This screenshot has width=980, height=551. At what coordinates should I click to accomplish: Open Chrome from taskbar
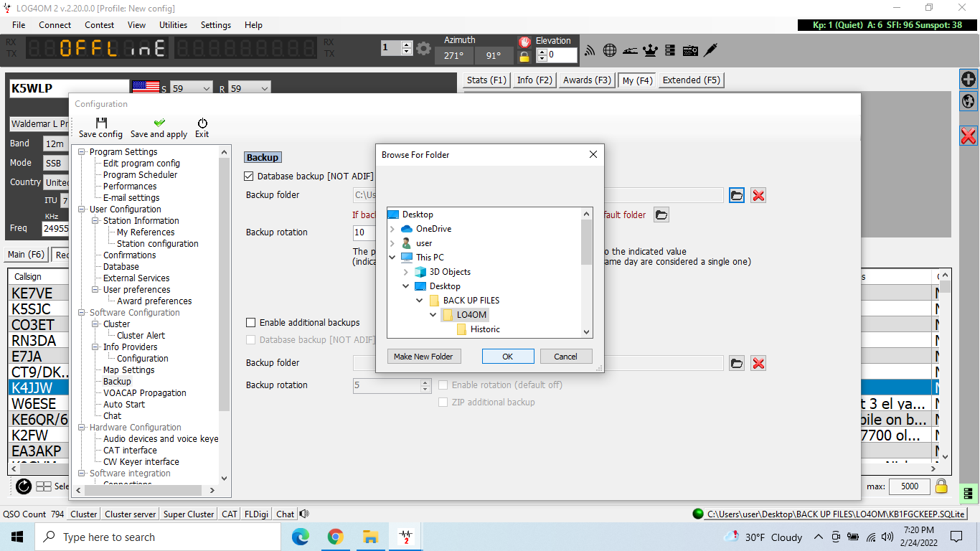click(x=335, y=537)
